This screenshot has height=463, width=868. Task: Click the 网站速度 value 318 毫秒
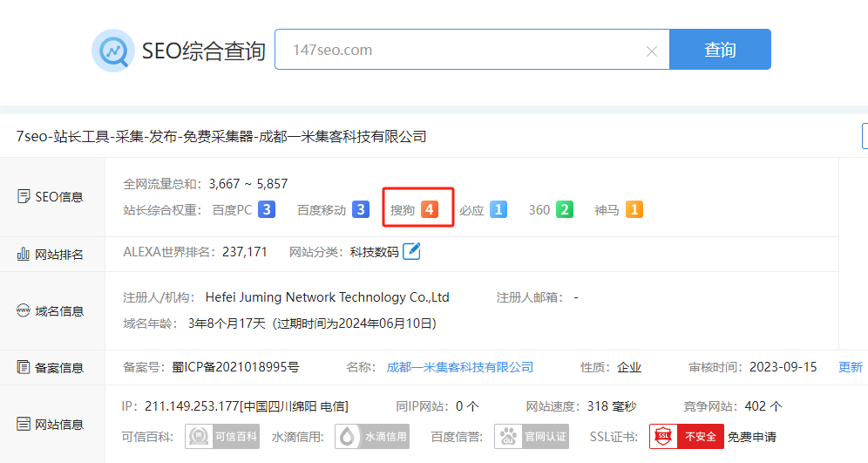(x=612, y=406)
